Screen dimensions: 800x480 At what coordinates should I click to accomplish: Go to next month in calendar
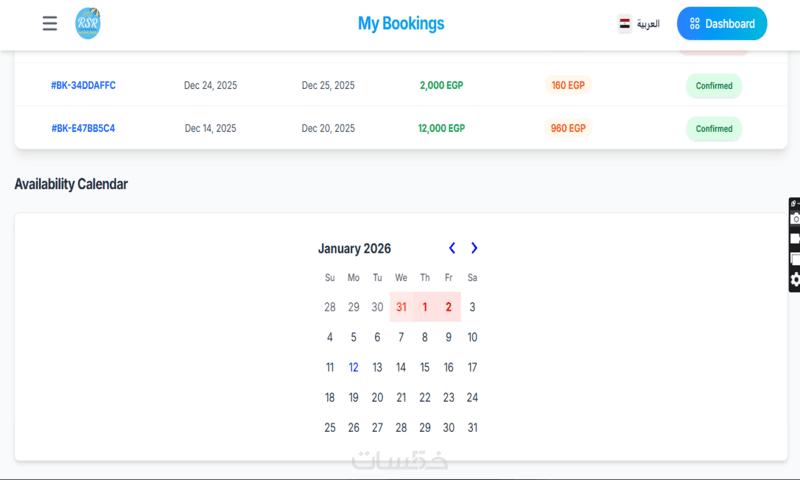coord(474,248)
